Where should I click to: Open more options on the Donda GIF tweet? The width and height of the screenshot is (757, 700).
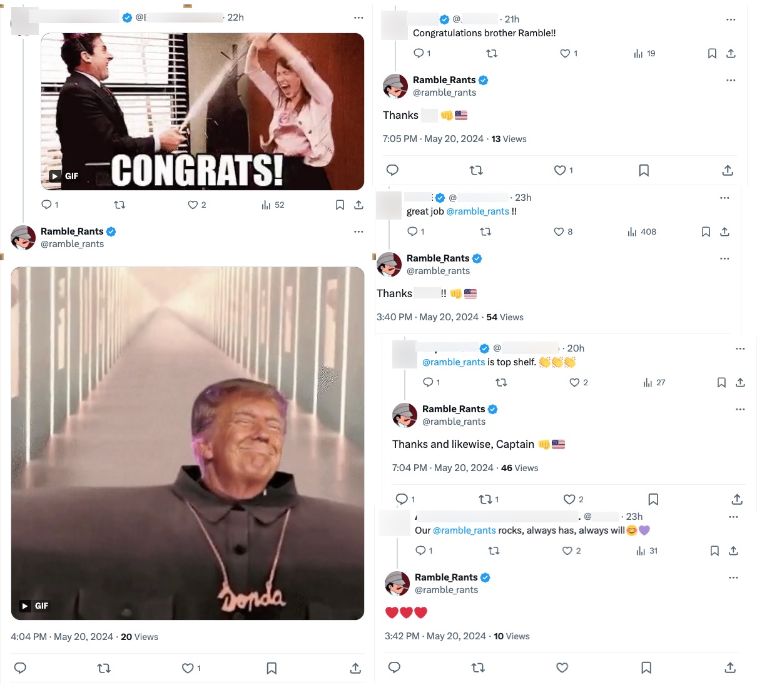point(358,231)
